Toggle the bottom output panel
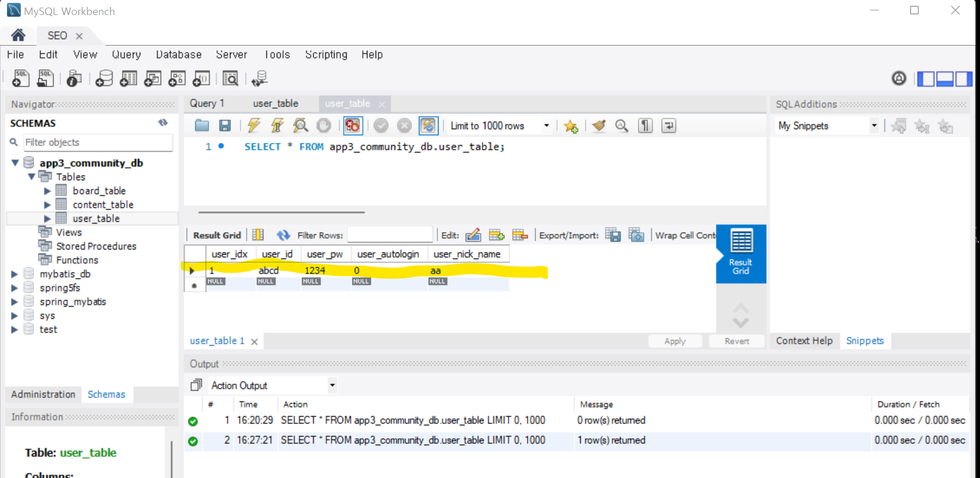The width and height of the screenshot is (980, 478). (x=945, y=79)
